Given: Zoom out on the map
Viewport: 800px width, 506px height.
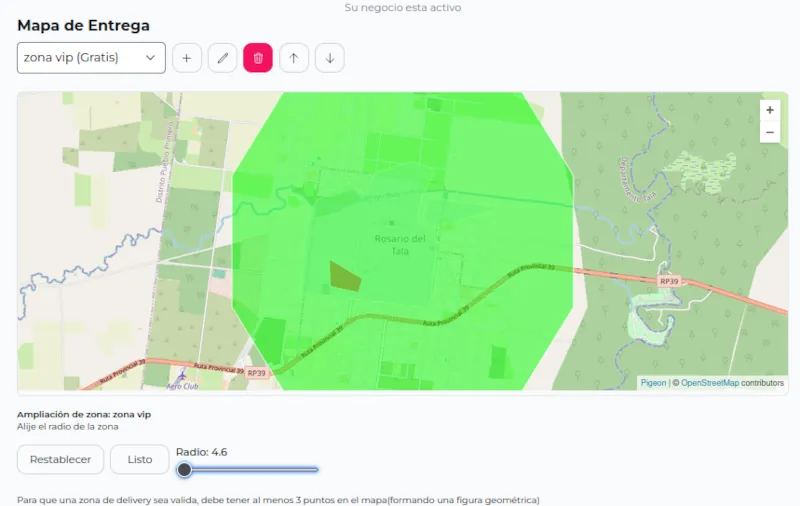Looking at the screenshot, I should [770, 132].
